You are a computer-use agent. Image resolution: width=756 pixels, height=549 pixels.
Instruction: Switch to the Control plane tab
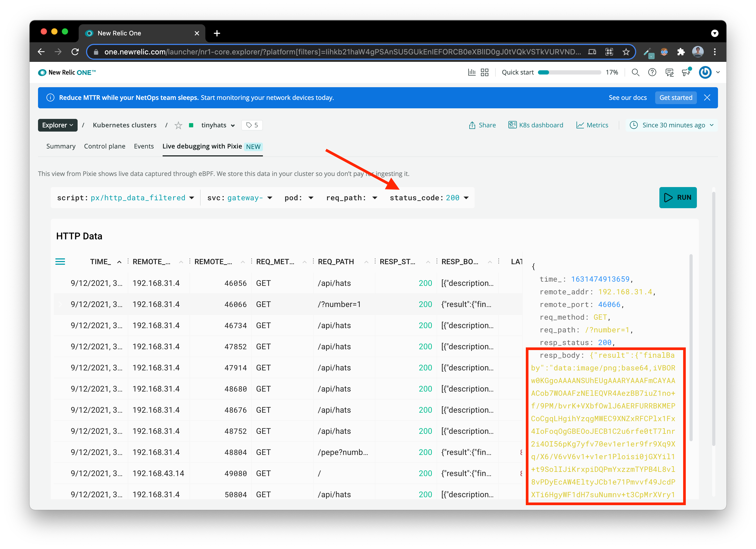point(105,146)
